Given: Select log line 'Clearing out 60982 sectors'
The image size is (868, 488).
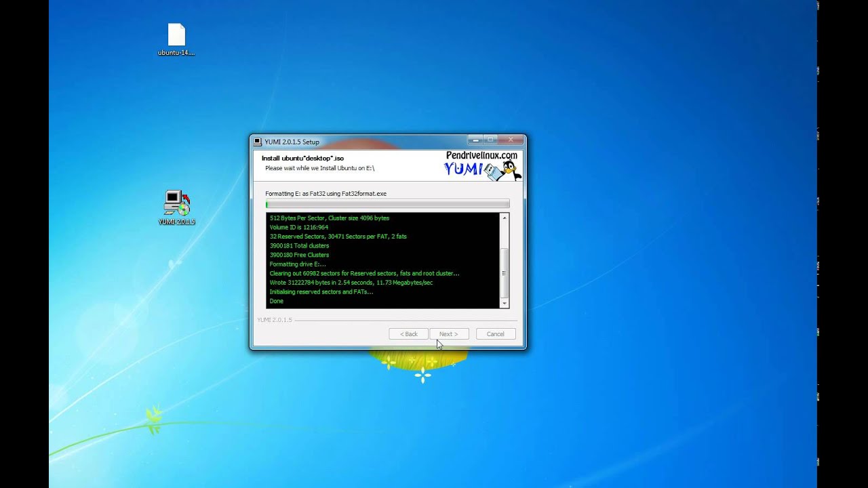Looking at the screenshot, I should pyautogui.click(x=364, y=273).
